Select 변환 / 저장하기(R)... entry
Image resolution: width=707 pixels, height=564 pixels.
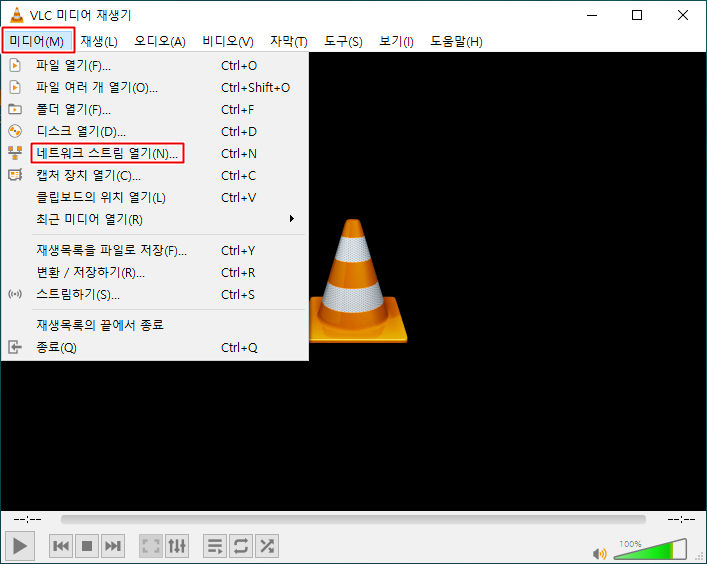coord(155,272)
